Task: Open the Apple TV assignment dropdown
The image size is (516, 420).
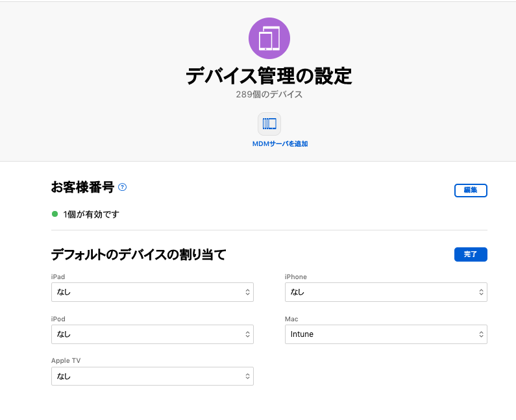Action: point(153,377)
